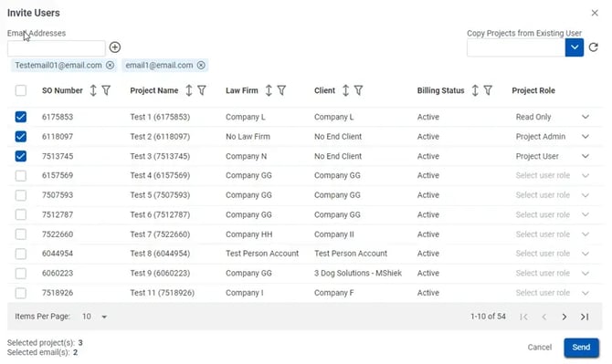This screenshot has width=612, height=364.
Task: Filter the Project Name column
Action: tap(202, 90)
